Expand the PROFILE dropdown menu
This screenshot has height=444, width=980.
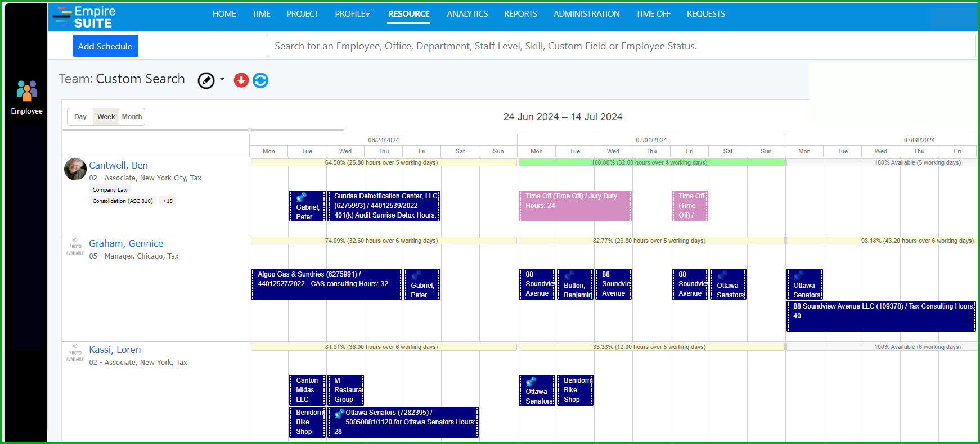(352, 14)
